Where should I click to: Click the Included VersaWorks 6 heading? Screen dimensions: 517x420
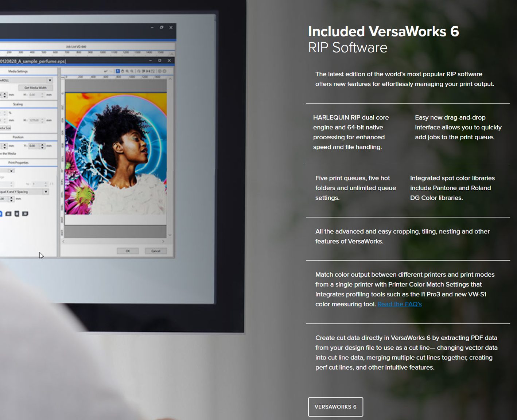point(384,31)
